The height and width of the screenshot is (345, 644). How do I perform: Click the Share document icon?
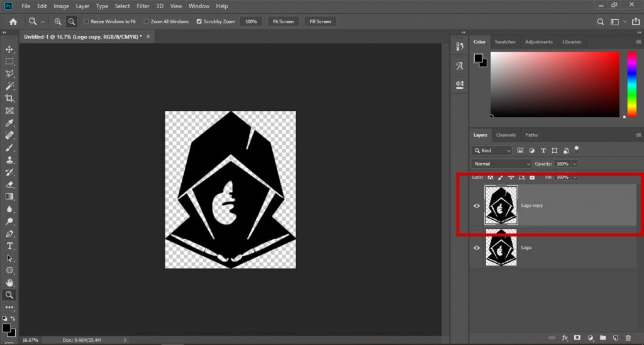point(636,22)
